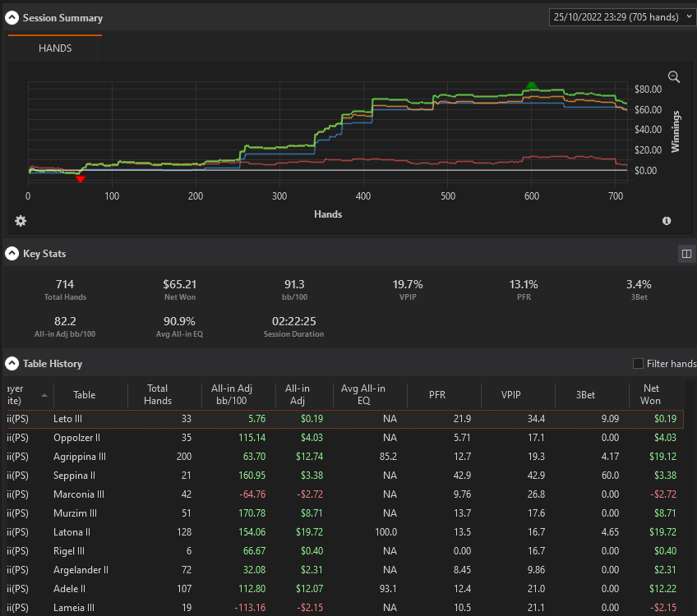697x616 pixels.
Task: Click the graph zoom magnifier icon
Action: 674,77
